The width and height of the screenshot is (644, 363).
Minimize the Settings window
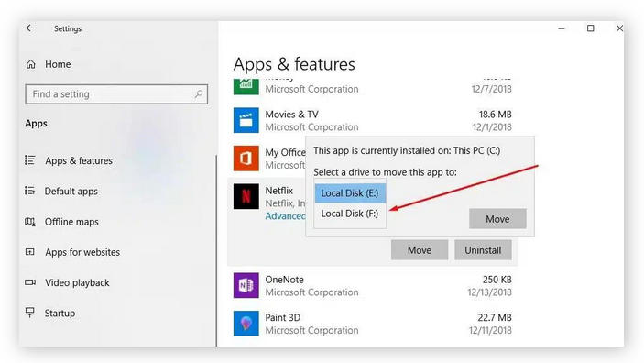click(562, 28)
